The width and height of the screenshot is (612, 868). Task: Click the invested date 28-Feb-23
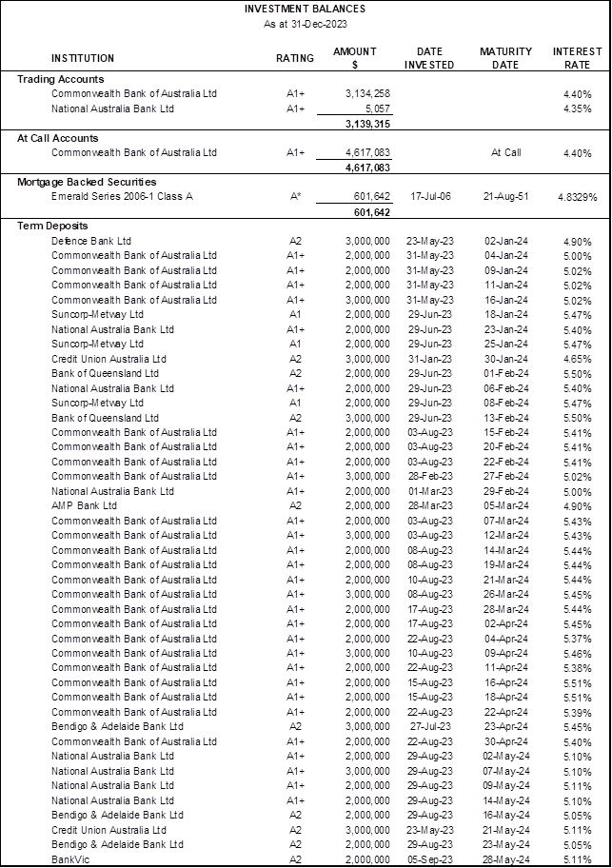point(430,477)
